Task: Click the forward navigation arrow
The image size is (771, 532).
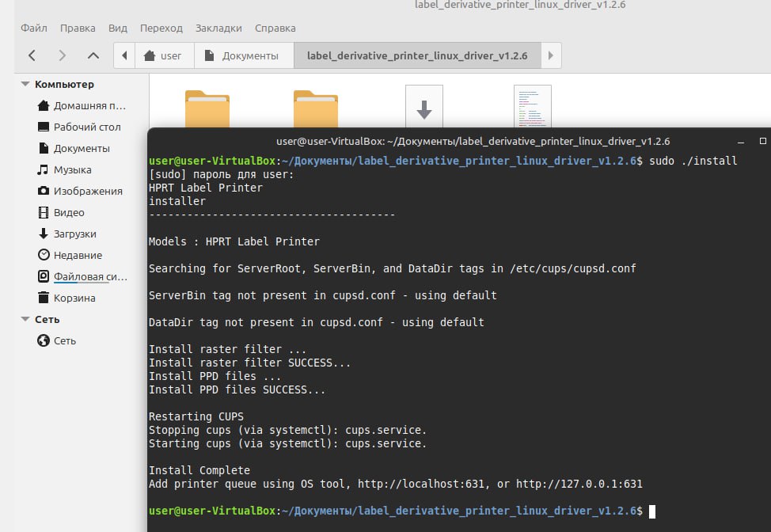Action: pos(63,55)
